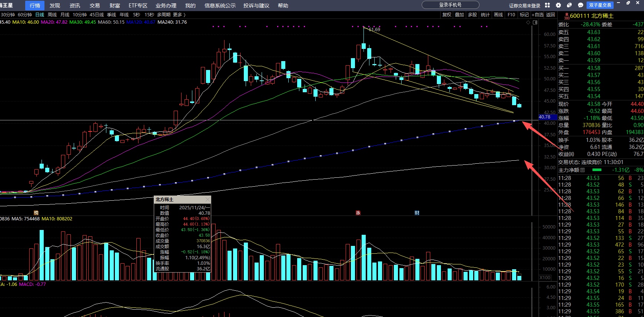
Task: Click the MA240: 31.76 indicator label
Action: (172, 22)
